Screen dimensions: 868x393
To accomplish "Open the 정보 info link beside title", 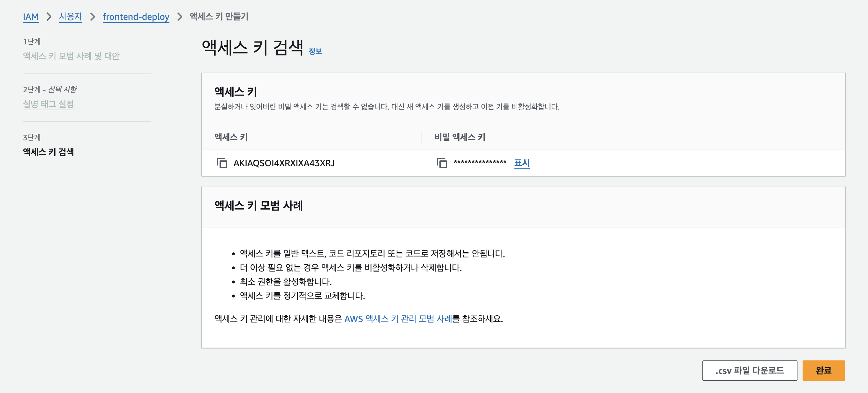I will [x=315, y=51].
